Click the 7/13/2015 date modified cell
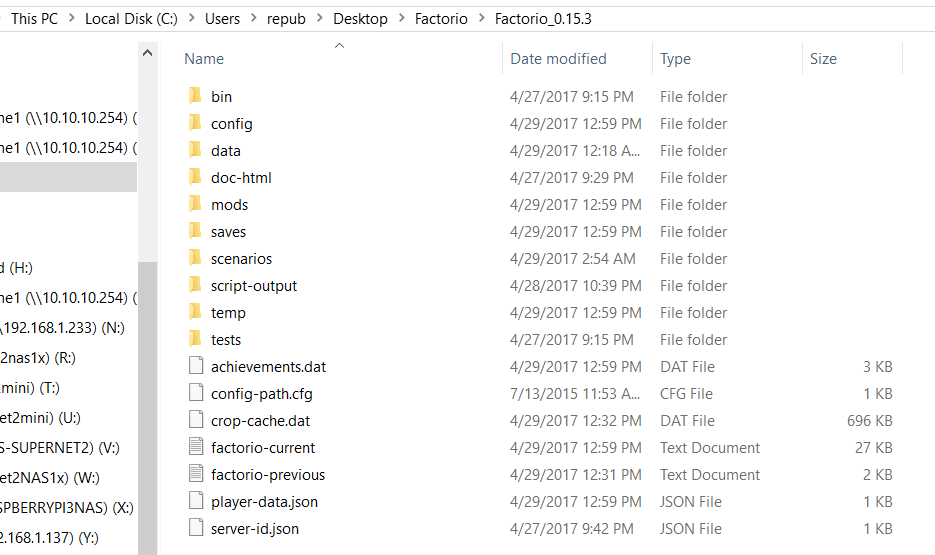935x555 pixels. click(x=575, y=394)
